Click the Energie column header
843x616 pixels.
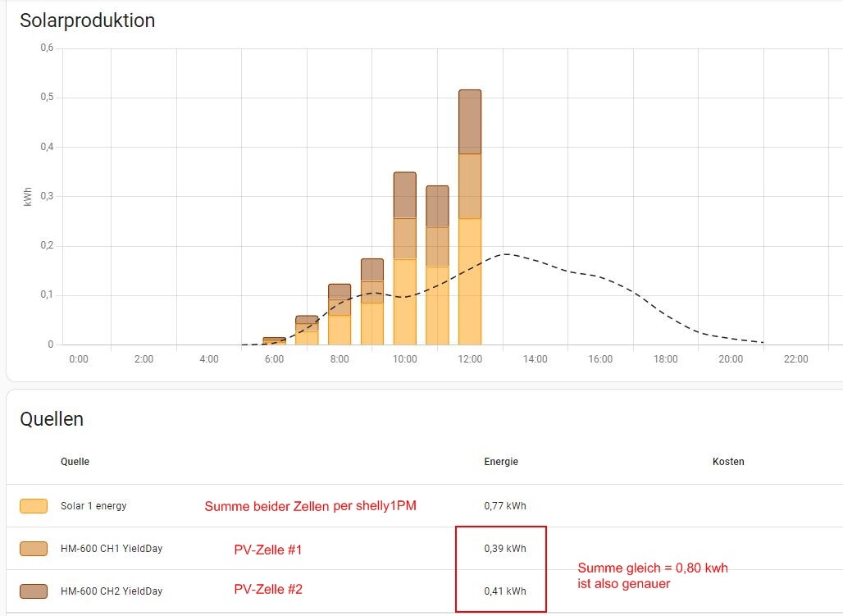501,462
